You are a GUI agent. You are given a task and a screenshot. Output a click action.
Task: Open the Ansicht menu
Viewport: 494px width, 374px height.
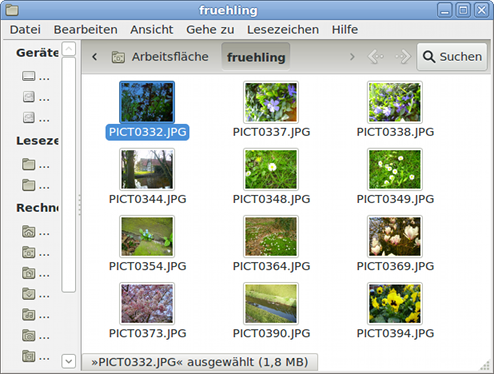point(152,30)
